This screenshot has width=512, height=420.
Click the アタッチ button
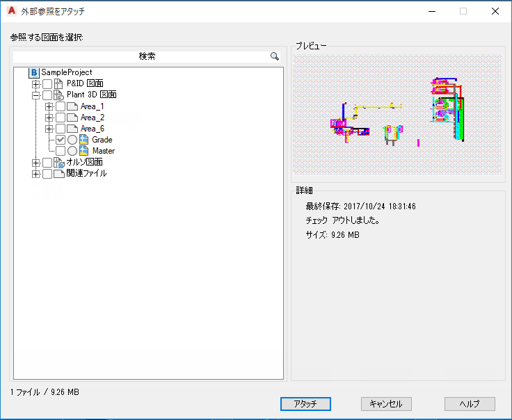(x=305, y=404)
